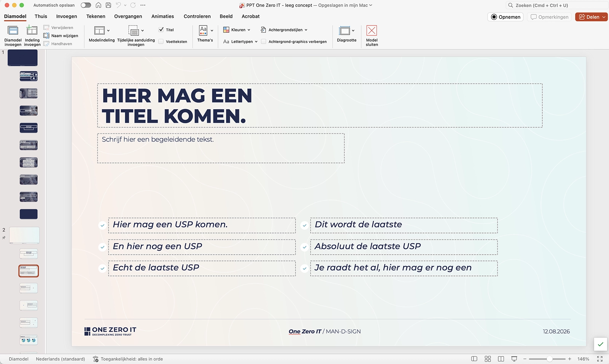The image size is (609, 364).
Task: Click the Model sluiten icon
Action: [x=371, y=31]
